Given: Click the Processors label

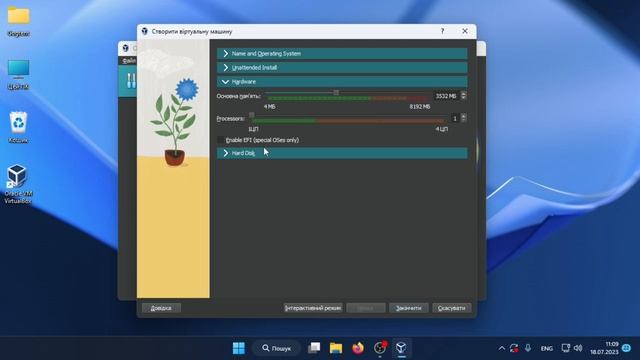Looking at the screenshot, I should pos(231,118).
